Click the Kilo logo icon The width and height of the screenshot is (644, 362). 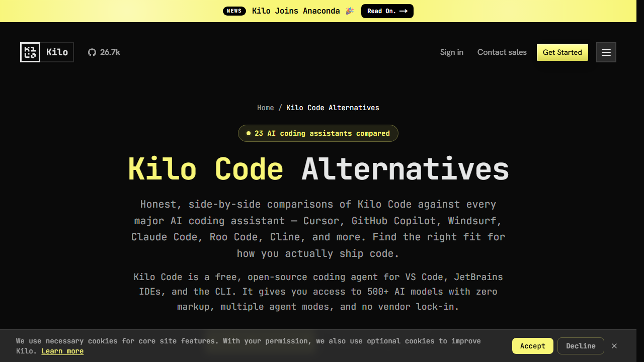[x=30, y=52]
